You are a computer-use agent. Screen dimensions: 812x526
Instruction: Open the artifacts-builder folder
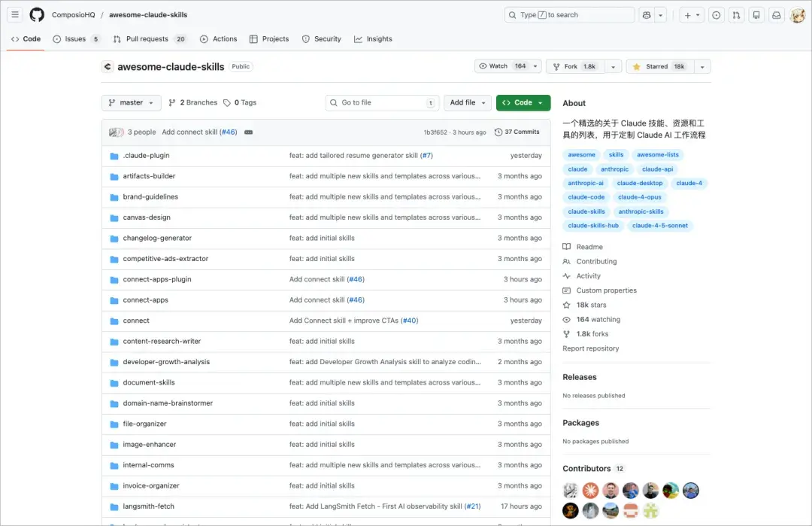149,176
